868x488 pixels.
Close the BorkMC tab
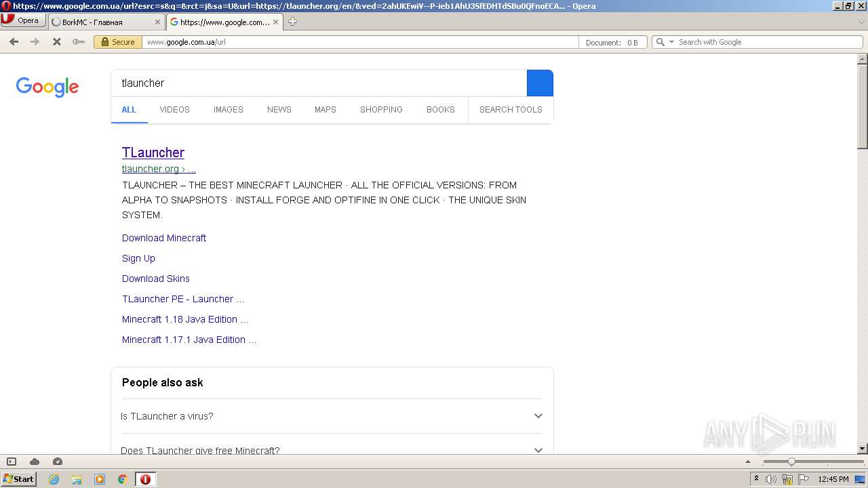pos(157,22)
